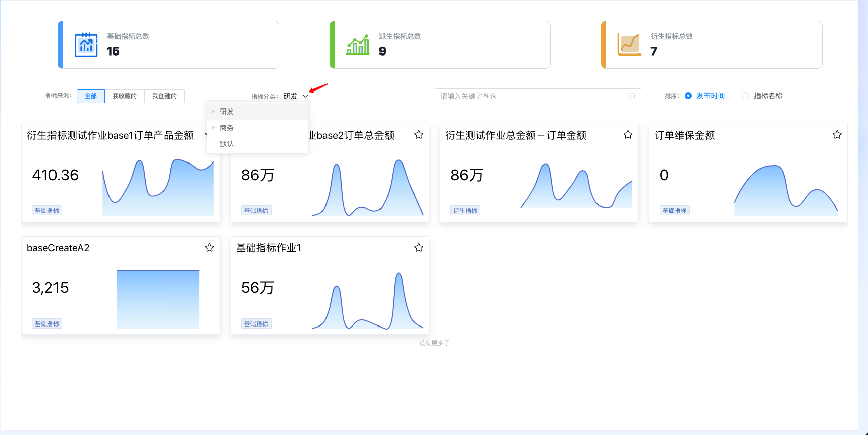868x435 pixels.
Task: Click the green 派生指标总数 bar chart icon
Action: pyautogui.click(x=358, y=45)
